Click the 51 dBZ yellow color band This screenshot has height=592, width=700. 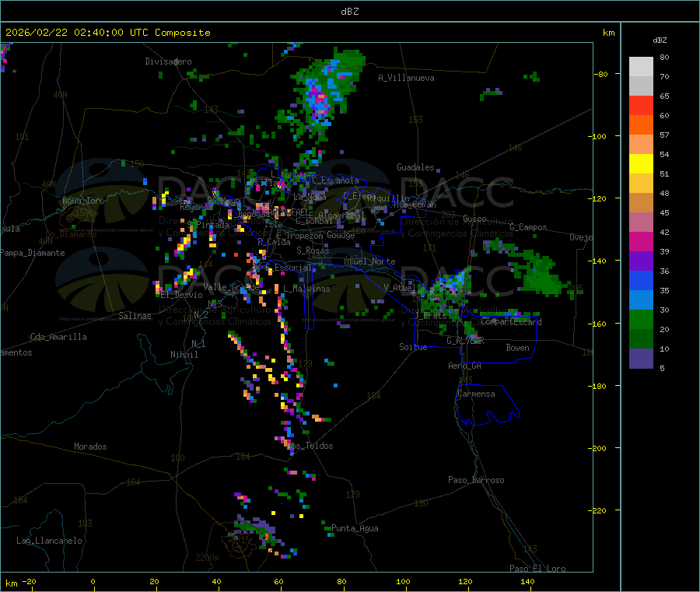pos(641,164)
